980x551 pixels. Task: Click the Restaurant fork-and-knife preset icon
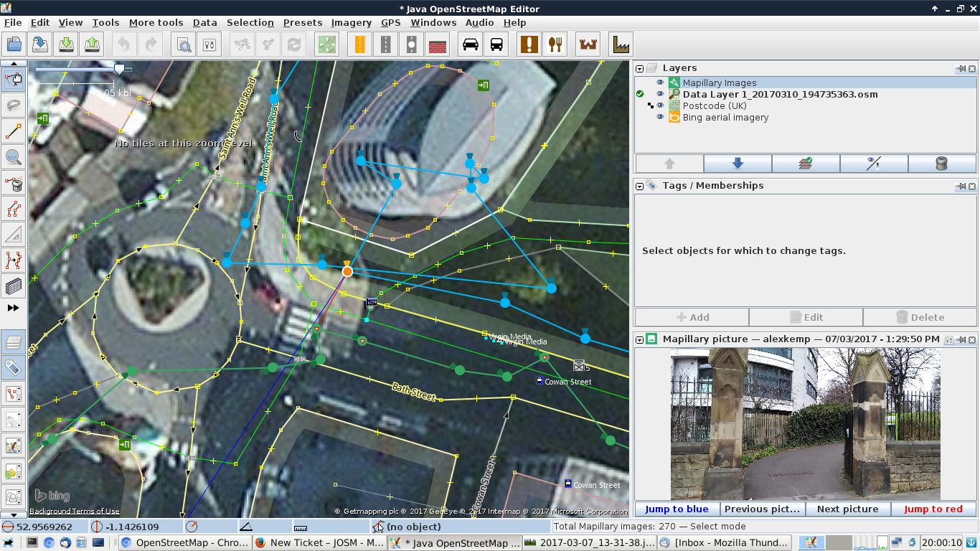[x=555, y=44]
